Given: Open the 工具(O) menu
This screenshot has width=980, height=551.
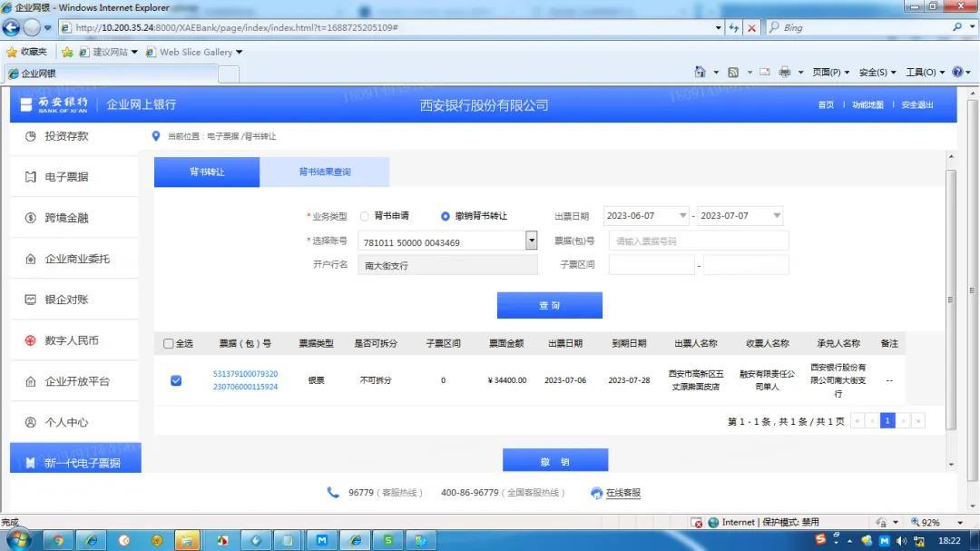Looking at the screenshot, I should click(926, 73).
